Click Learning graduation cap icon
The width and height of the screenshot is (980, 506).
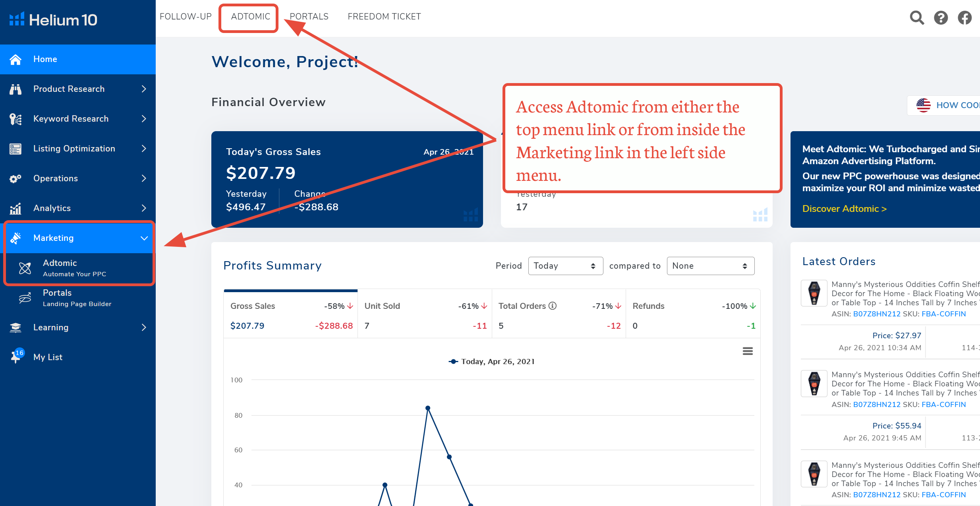click(x=15, y=328)
